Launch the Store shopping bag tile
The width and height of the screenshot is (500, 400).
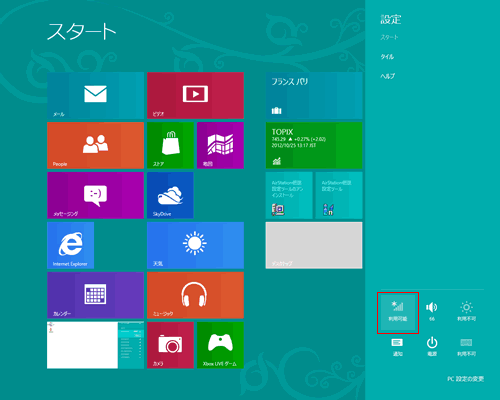tap(170, 145)
